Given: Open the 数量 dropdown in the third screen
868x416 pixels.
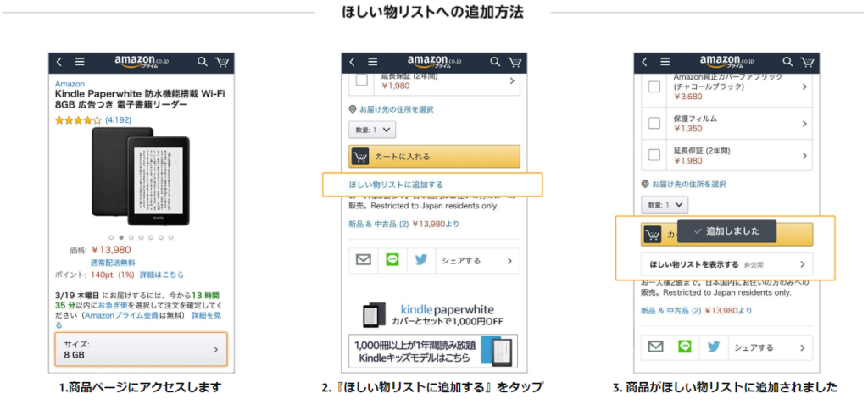Looking at the screenshot, I should 665,205.
